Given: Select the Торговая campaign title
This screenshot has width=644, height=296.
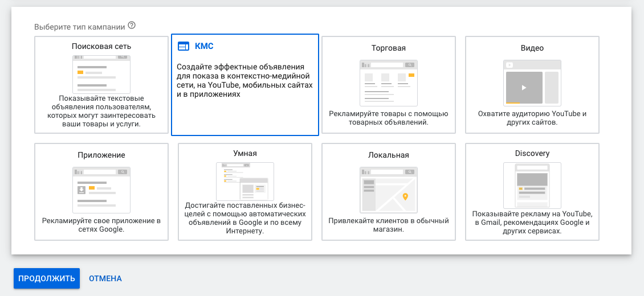Looking at the screenshot, I should (388, 48).
